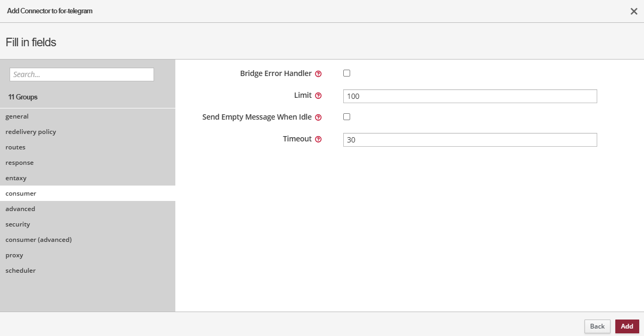This screenshot has width=644, height=336.
Task: Open help for Send Empty Message When Idle
Action: tap(318, 117)
